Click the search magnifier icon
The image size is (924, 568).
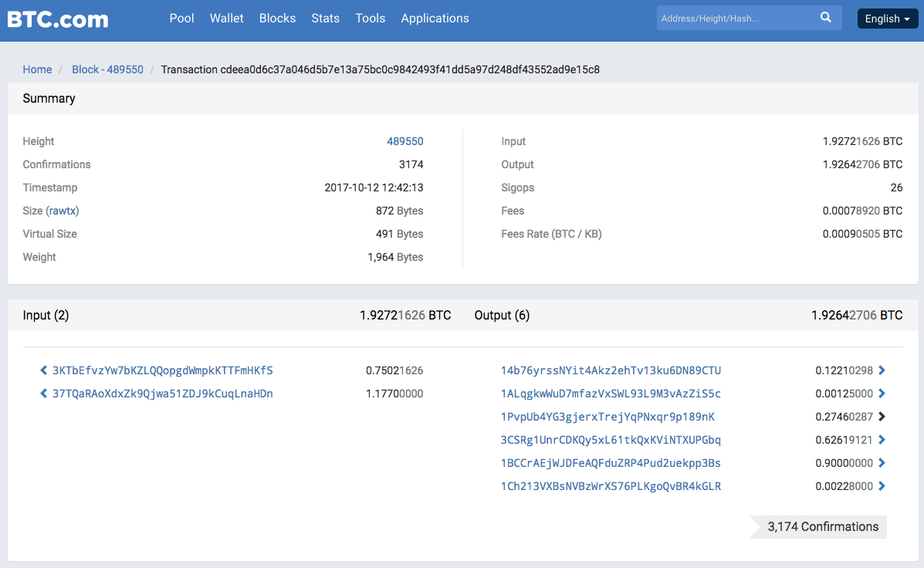pyautogui.click(x=826, y=18)
